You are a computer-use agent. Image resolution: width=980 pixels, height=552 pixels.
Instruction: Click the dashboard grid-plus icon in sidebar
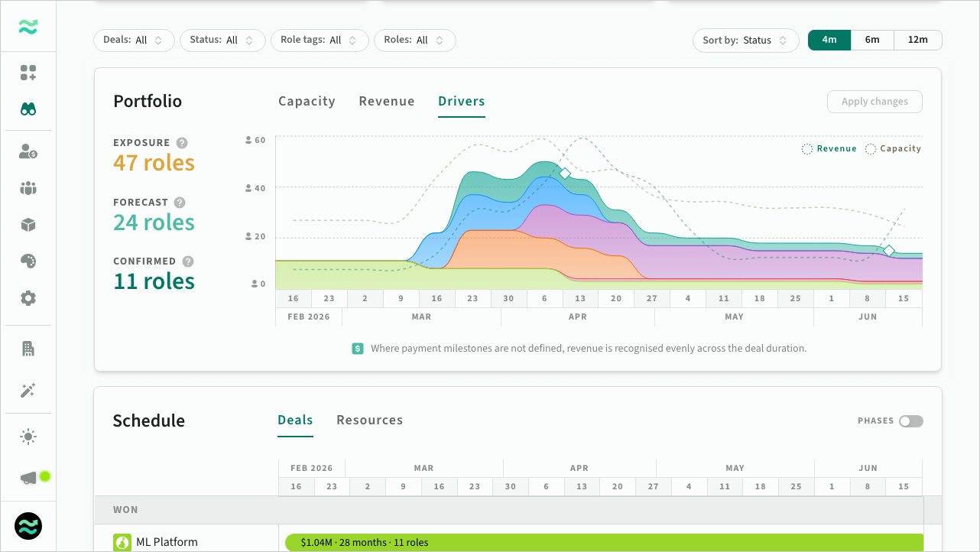pos(28,73)
